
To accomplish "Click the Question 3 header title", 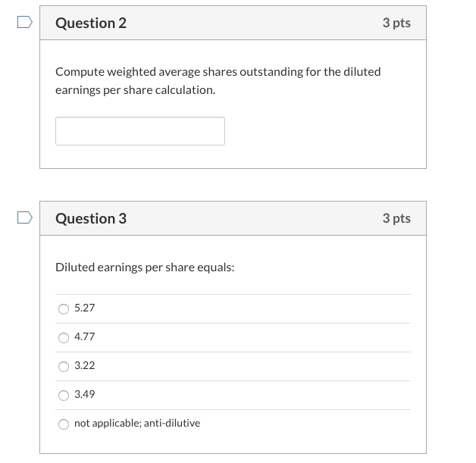I will (91, 218).
